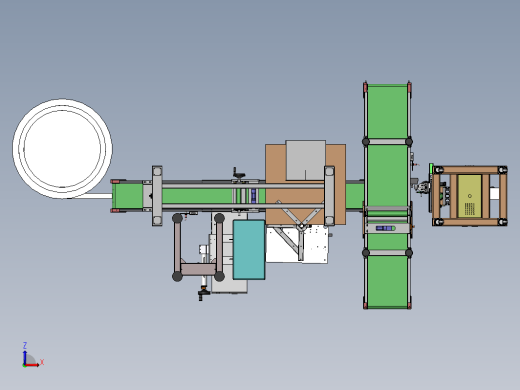This screenshot has width=520, height=390.
Task: Select the yellow control cabinet with vents
Action: point(469,196)
